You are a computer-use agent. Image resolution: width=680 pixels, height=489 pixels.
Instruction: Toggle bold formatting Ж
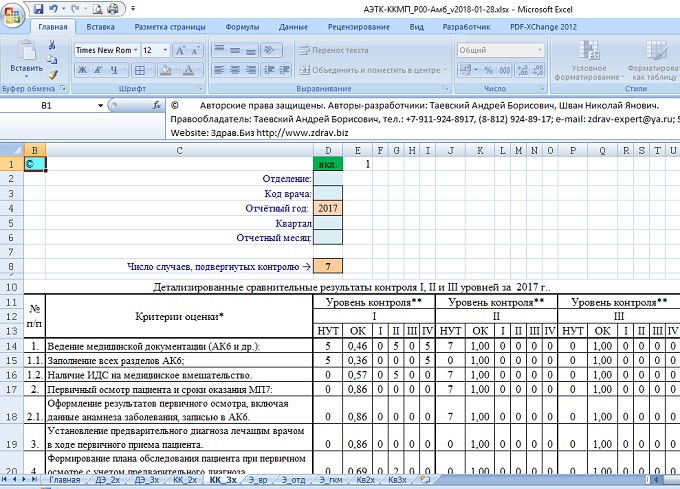click(82, 70)
